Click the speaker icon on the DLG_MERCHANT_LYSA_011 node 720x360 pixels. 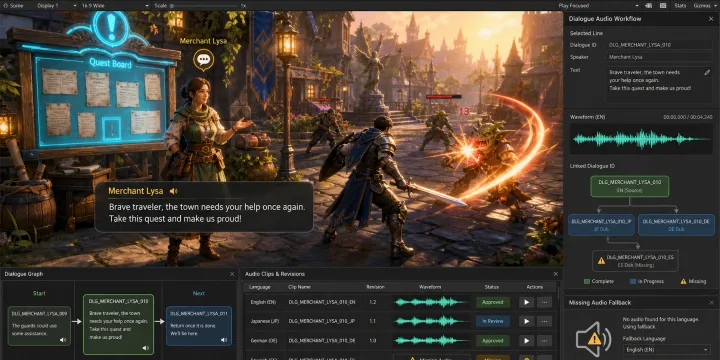point(224,340)
